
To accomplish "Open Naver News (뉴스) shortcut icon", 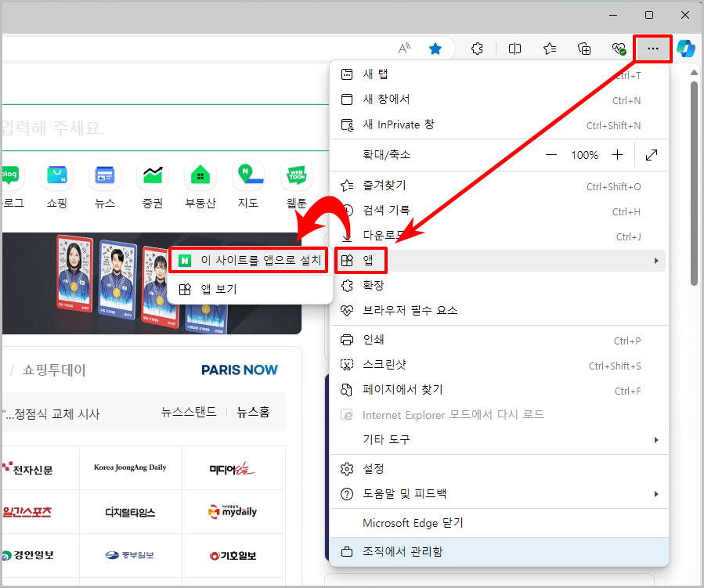I will [105, 175].
